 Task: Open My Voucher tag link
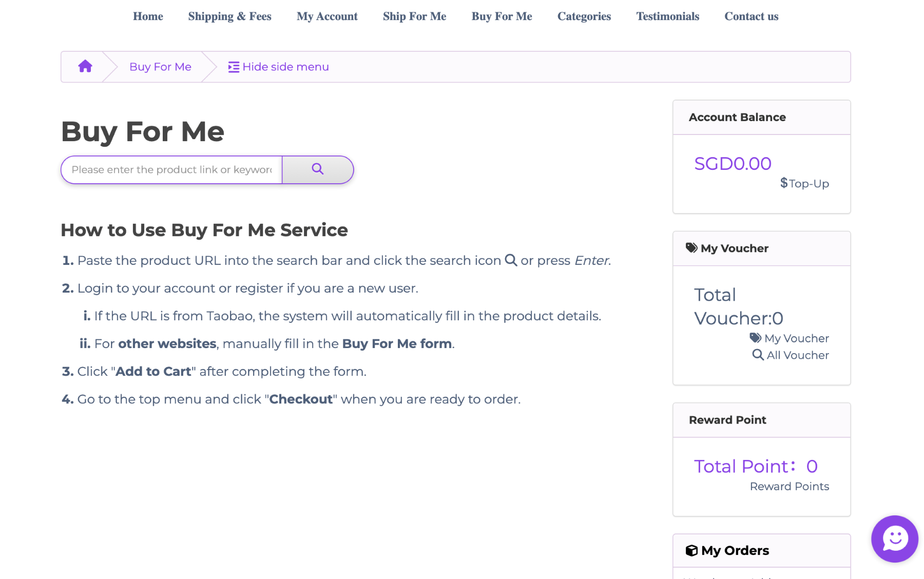click(x=790, y=338)
